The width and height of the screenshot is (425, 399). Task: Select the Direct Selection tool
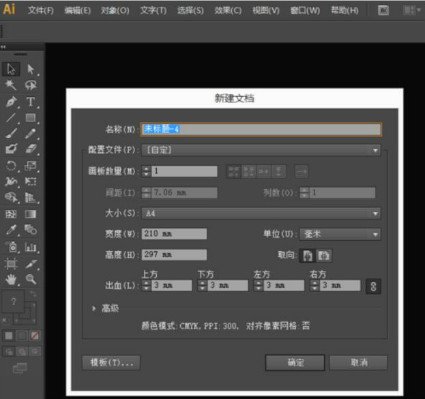point(30,69)
